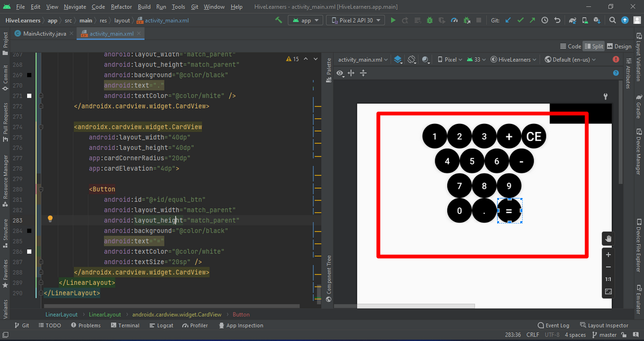Click the white color swatch on line 271
The width and height of the screenshot is (644, 341).
coord(29,96)
